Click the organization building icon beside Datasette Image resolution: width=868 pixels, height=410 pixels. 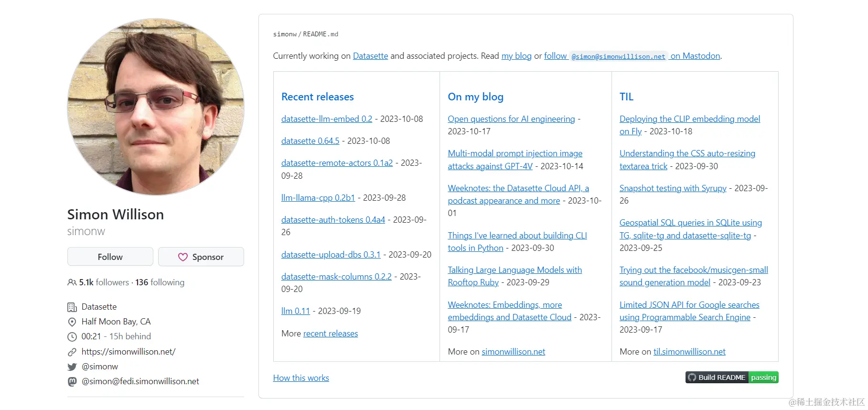click(x=72, y=307)
